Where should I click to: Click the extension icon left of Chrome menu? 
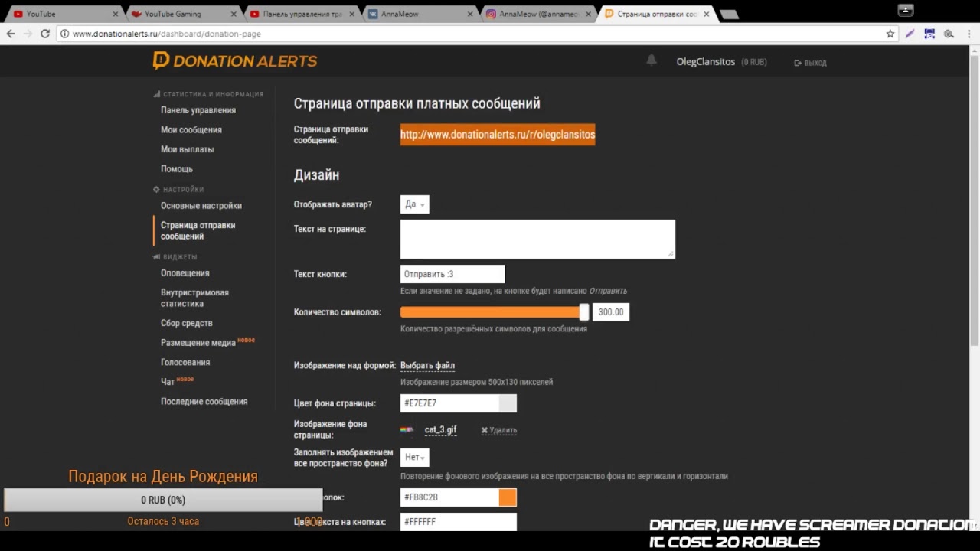(x=949, y=34)
